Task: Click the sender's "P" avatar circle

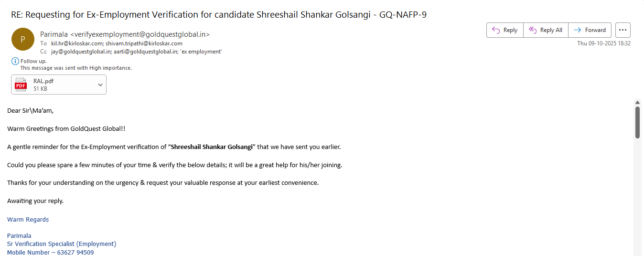Action: tap(23, 39)
